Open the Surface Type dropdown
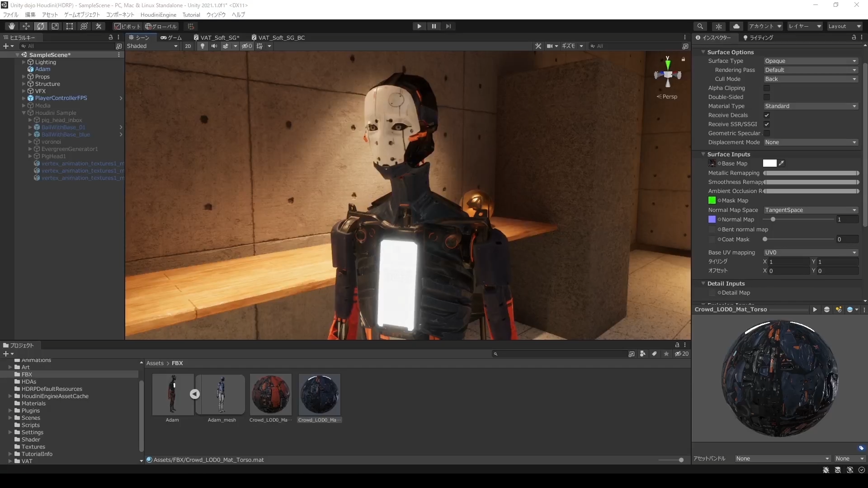This screenshot has height=488, width=868. point(810,61)
